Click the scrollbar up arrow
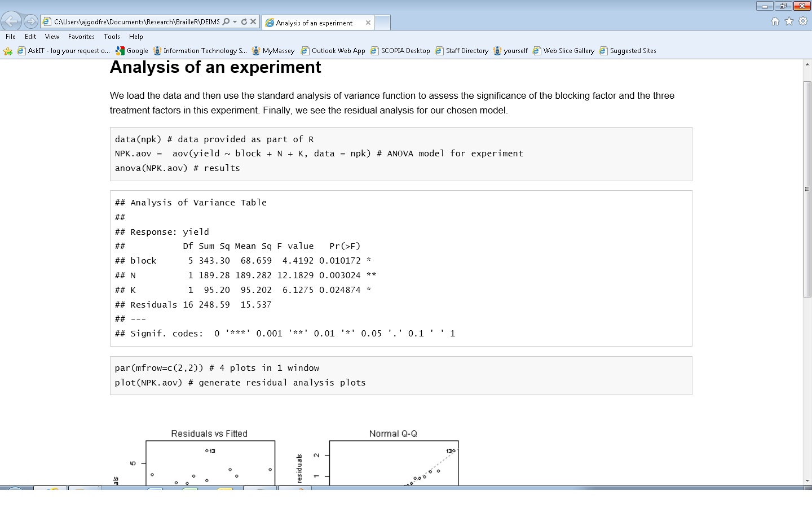The height and width of the screenshot is (508, 812). (x=807, y=64)
